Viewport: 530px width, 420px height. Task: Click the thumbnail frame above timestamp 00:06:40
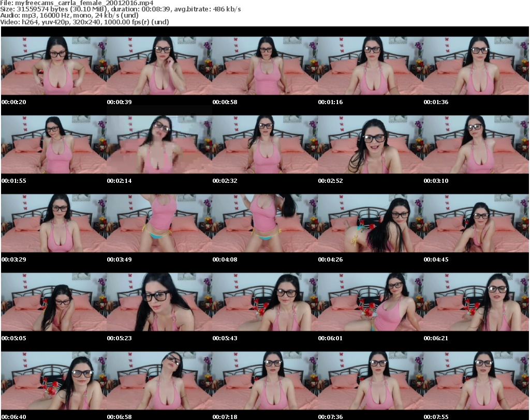point(54,381)
